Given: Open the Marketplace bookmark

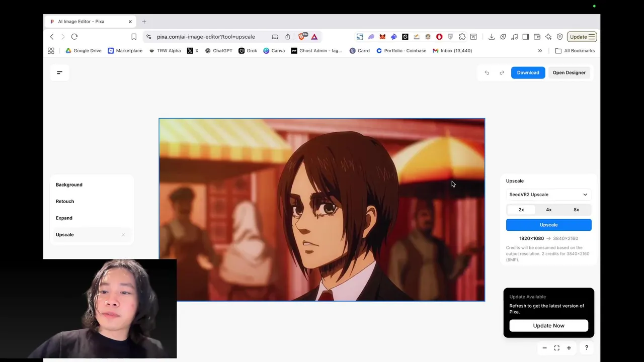Looking at the screenshot, I should pos(125,51).
